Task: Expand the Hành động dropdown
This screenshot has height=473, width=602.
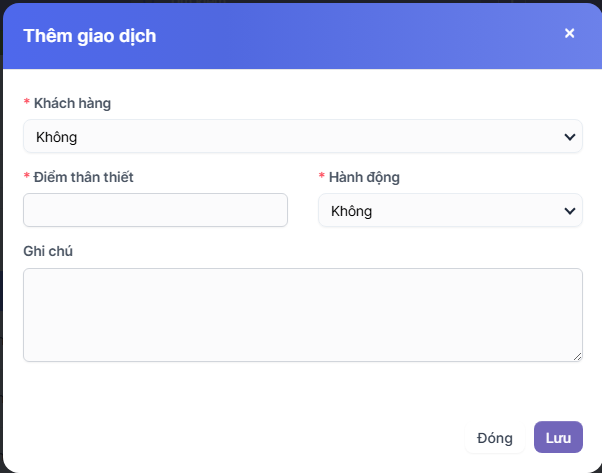Action: tap(450, 210)
